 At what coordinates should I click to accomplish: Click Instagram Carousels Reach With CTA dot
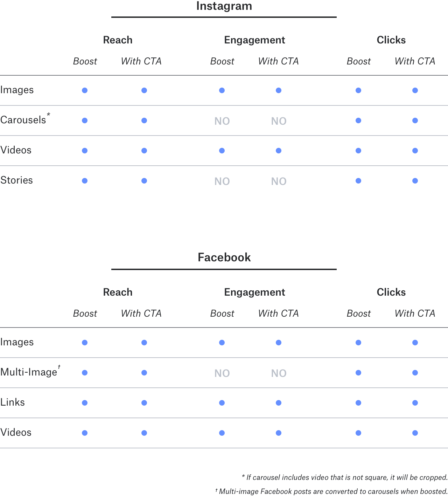(x=144, y=120)
